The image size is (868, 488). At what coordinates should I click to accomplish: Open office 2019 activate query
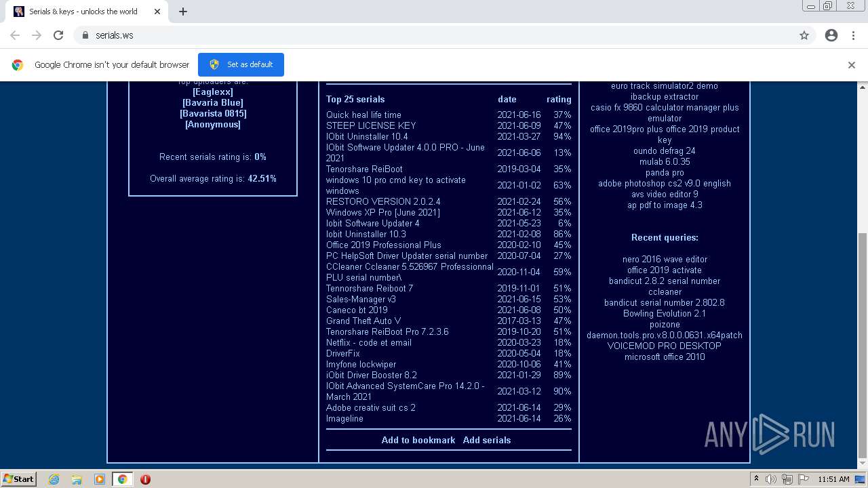[665, 270]
